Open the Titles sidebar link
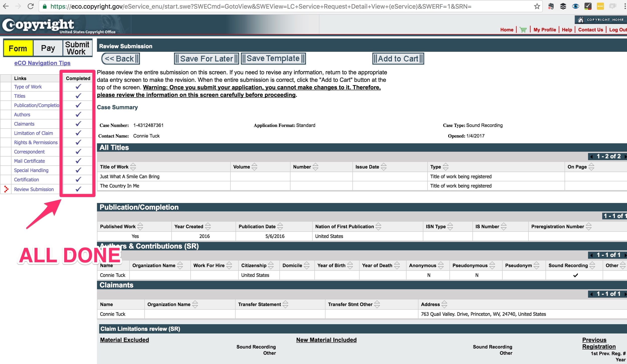This screenshot has width=627, height=364. click(x=20, y=96)
